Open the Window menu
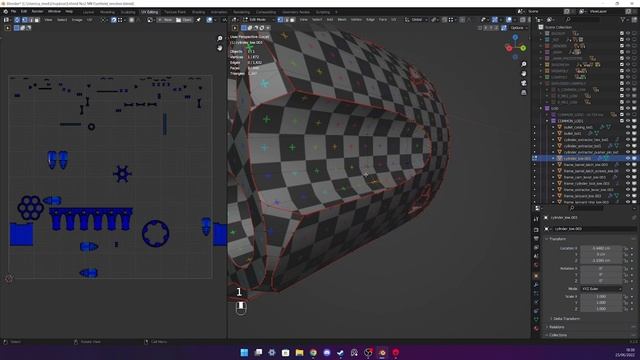The image size is (640, 360). click(x=54, y=11)
